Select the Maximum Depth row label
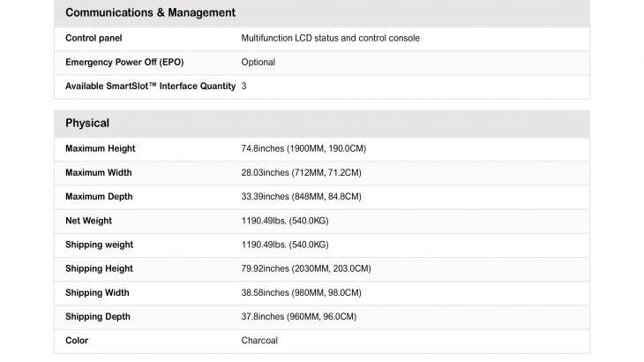The width and height of the screenshot is (644, 362). (99, 197)
